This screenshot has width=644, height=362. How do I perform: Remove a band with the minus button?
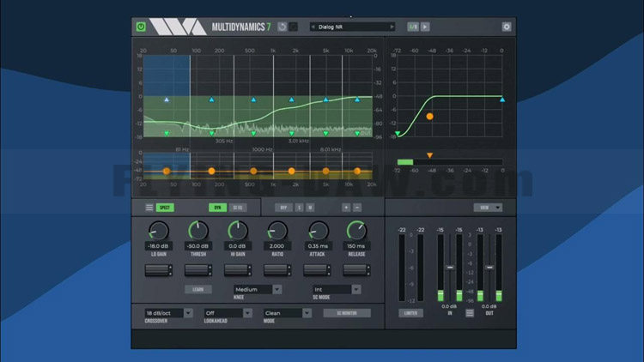point(357,208)
